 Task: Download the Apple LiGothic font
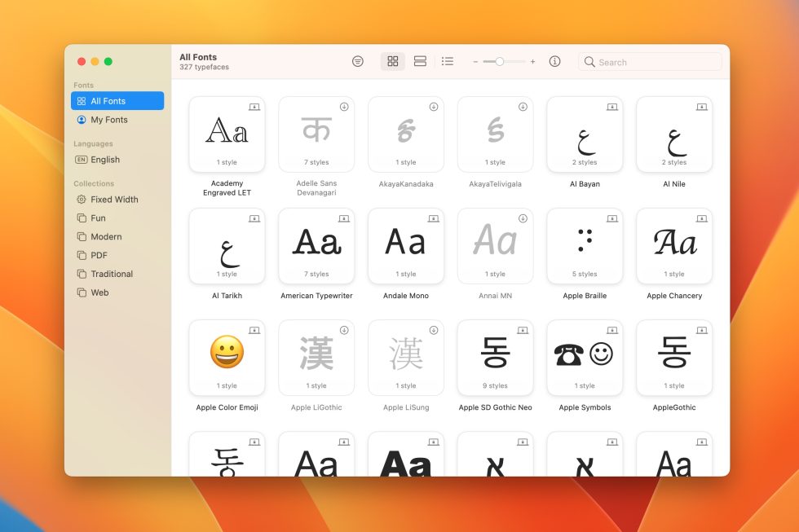pos(344,330)
